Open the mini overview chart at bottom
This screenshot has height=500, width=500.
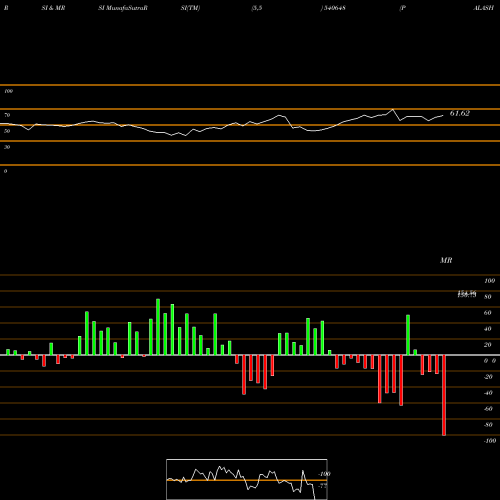point(247,479)
